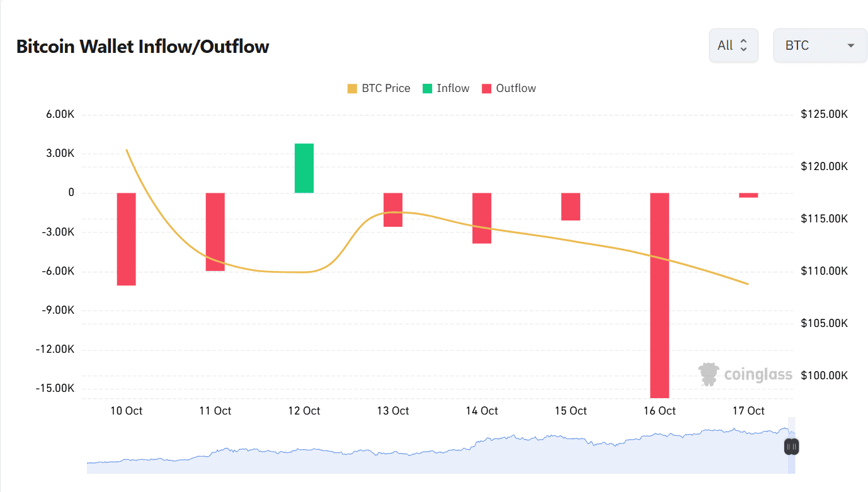This screenshot has width=868, height=492.
Task: Click the Bitcoin Wallet Inflow/Outflow title
Action: [x=142, y=46]
